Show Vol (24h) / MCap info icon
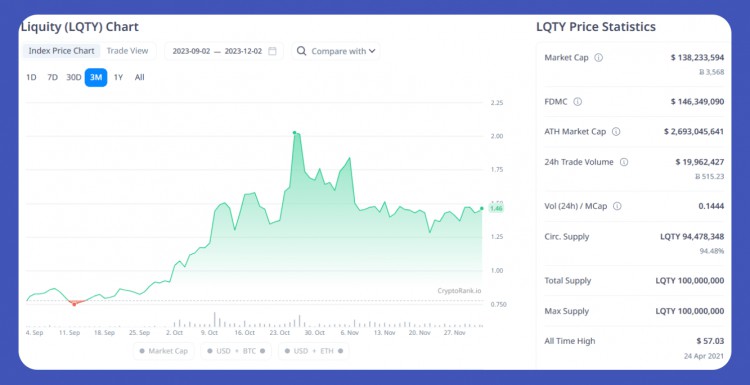The height and width of the screenshot is (385, 750). coord(617,206)
